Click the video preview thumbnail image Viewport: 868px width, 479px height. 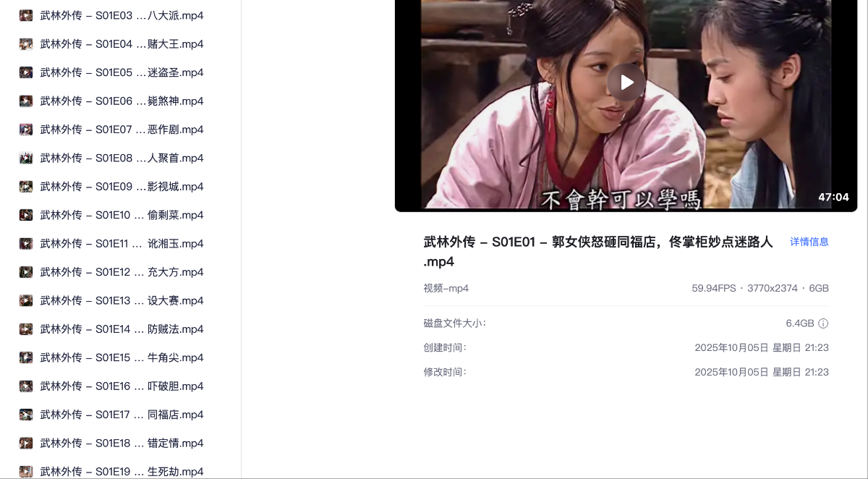[x=626, y=106]
